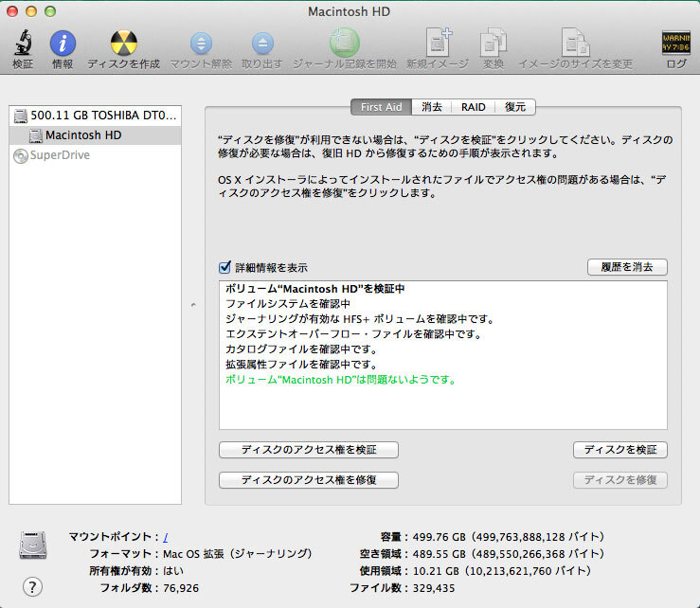
Task: Select 500.11 GB TOSHIBA disk in sidebar
Action: (x=95, y=116)
